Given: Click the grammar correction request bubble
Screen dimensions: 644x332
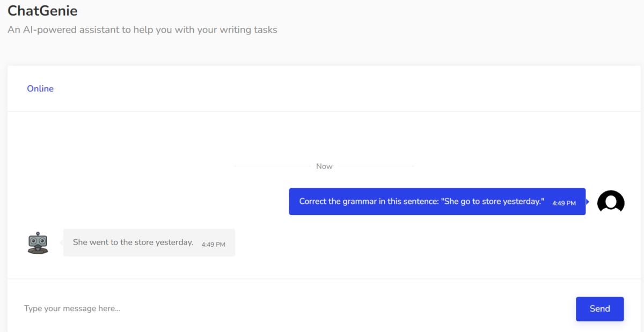Looking at the screenshot, I should tap(437, 201).
